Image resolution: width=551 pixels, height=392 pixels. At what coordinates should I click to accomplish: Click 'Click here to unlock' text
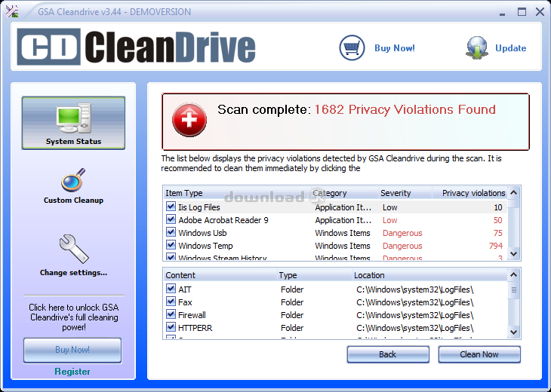tap(73, 317)
